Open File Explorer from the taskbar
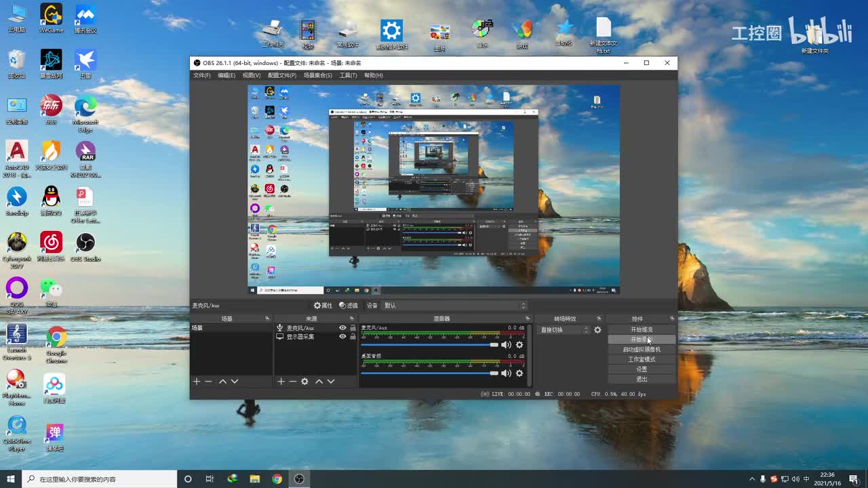Screen dimensions: 868x488 pos(254,479)
